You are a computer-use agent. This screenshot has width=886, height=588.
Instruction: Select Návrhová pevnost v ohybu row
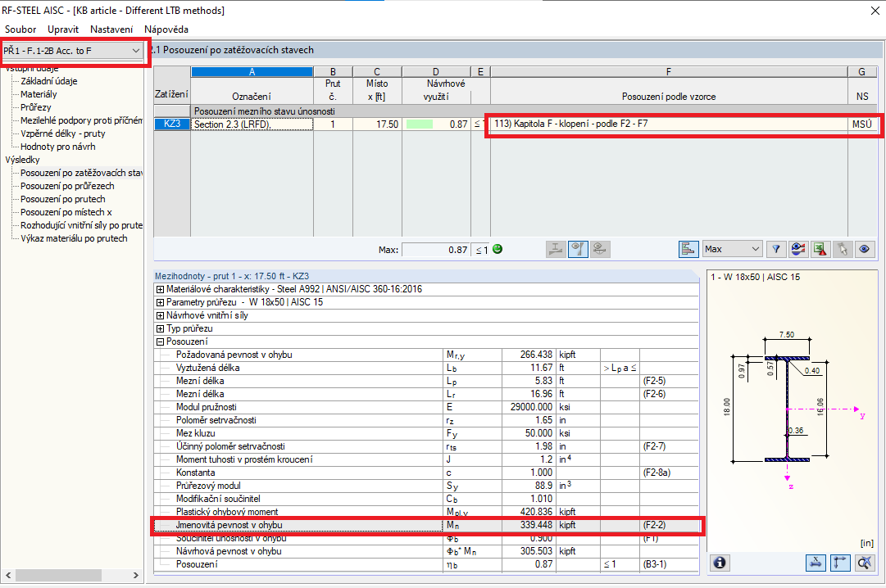427,551
